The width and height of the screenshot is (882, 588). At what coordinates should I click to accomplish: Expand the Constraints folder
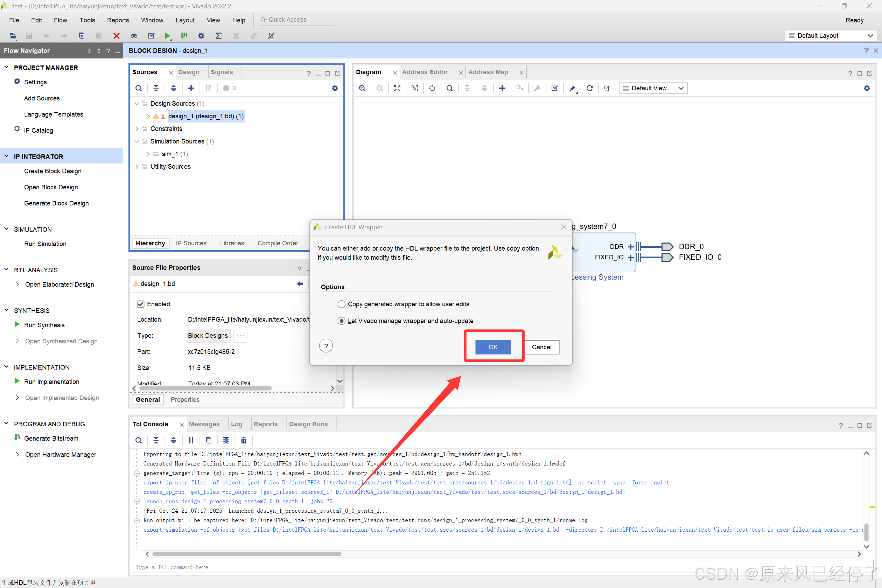(x=137, y=129)
